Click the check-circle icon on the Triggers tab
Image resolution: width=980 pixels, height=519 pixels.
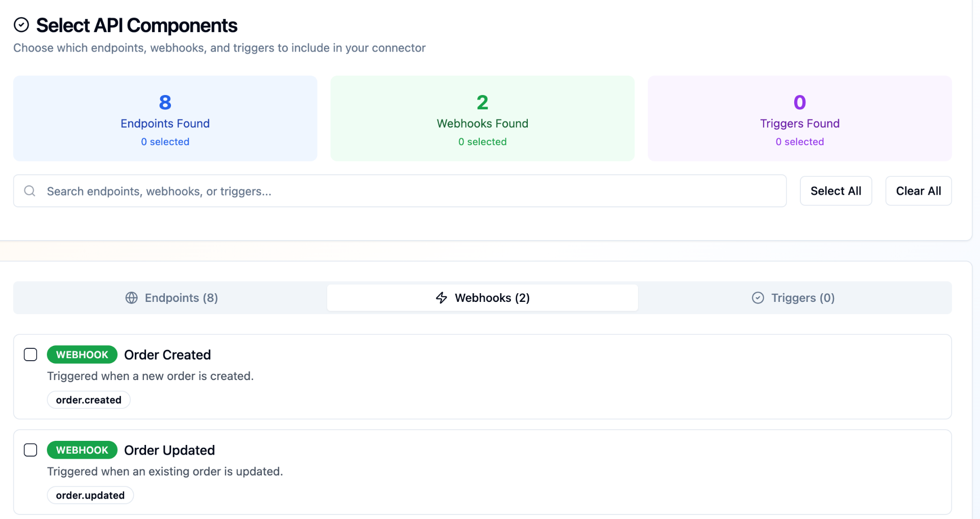click(x=757, y=298)
